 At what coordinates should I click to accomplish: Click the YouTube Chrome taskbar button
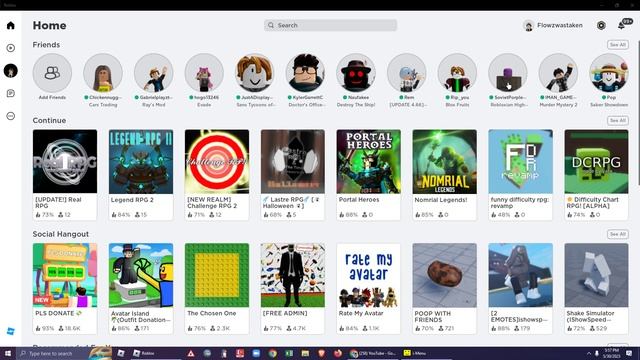[373, 353]
